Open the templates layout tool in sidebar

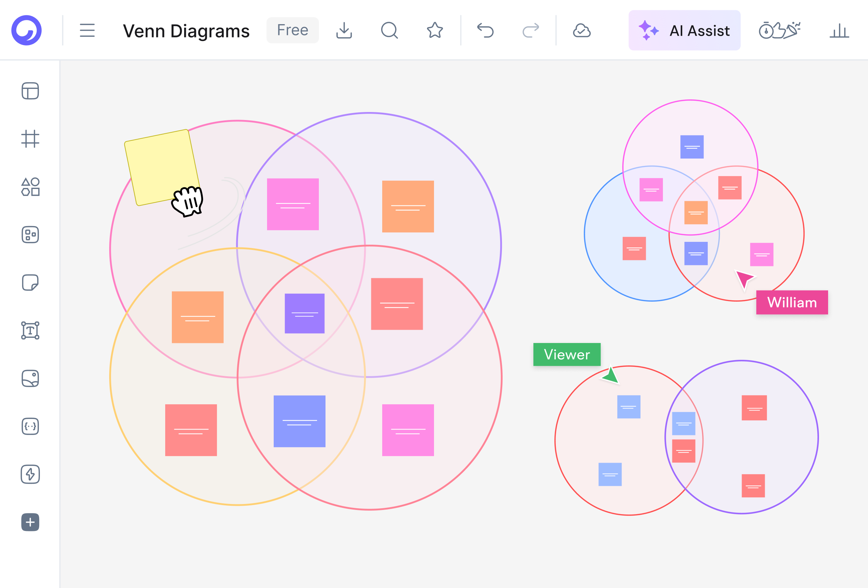pyautogui.click(x=30, y=91)
